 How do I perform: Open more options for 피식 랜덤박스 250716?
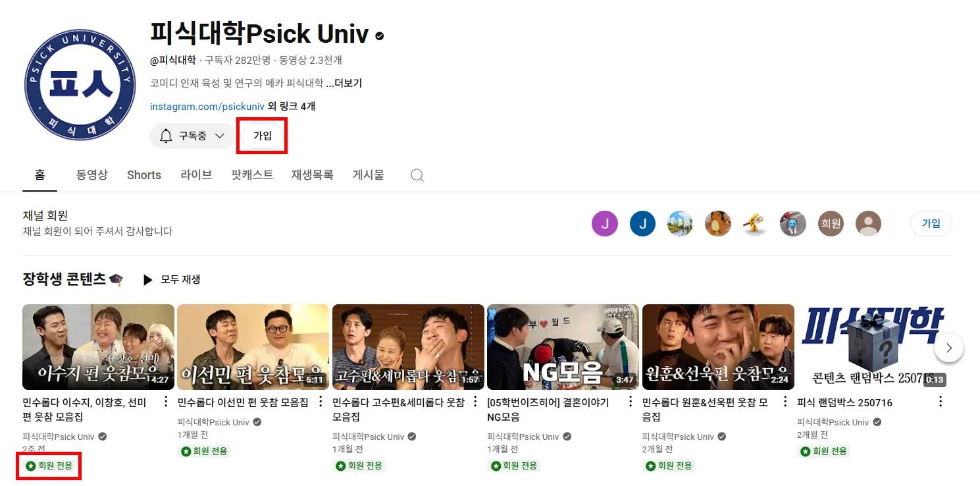click(941, 402)
